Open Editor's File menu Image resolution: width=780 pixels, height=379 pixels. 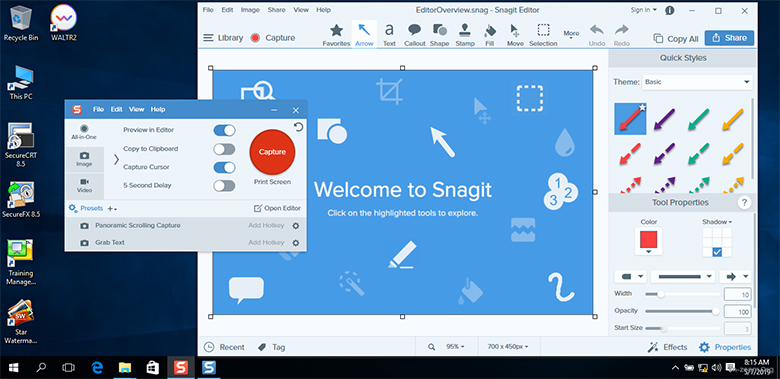pyautogui.click(x=208, y=10)
